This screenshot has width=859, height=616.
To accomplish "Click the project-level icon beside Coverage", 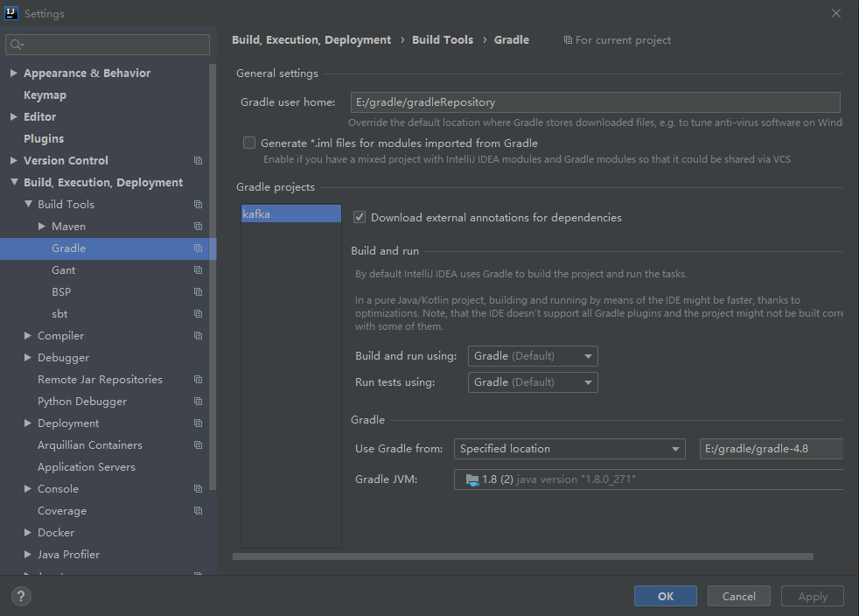I will (198, 511).
